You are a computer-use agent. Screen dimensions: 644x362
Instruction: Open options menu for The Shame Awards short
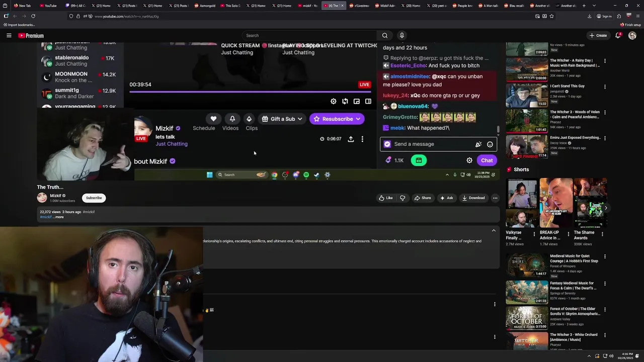click(x=602, y=234)
